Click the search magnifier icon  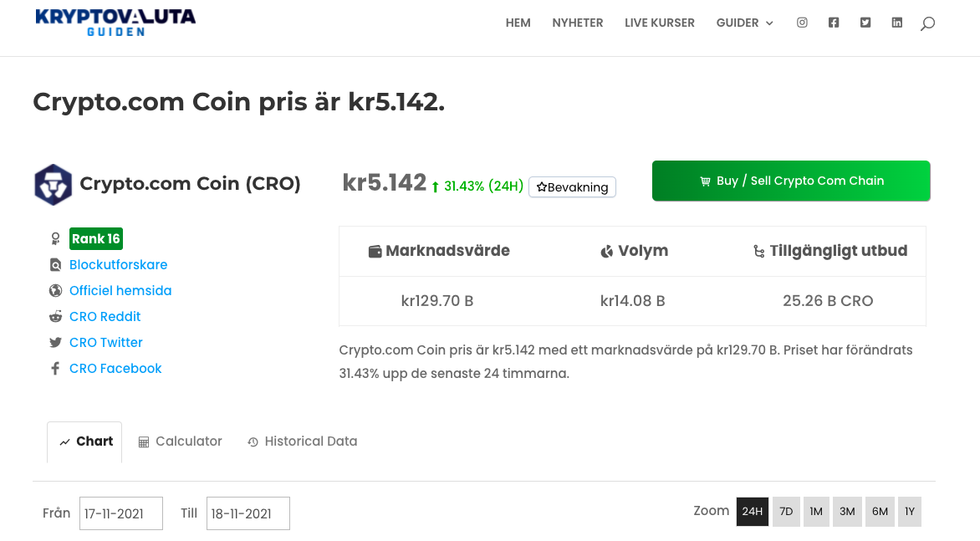tap(927, 23)
